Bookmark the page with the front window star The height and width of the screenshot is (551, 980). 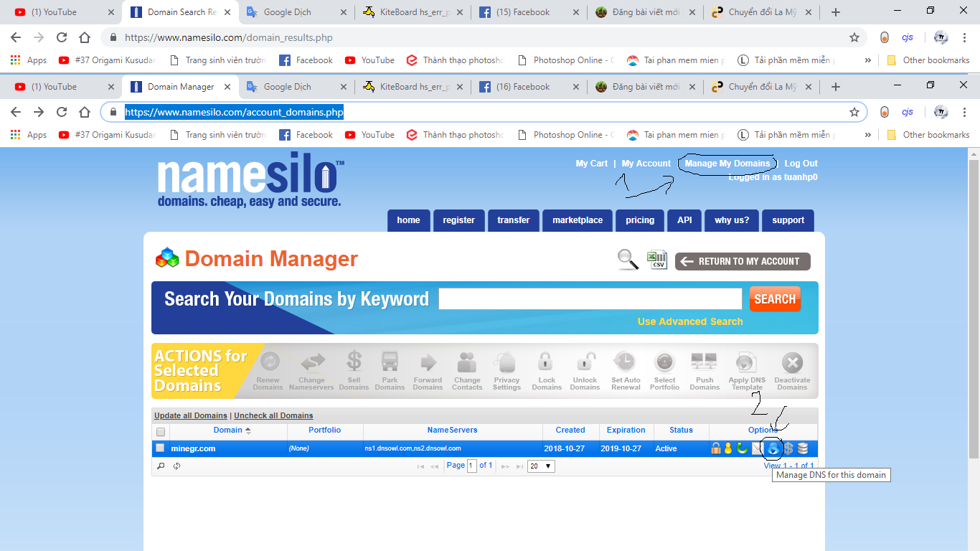point(854,112)
